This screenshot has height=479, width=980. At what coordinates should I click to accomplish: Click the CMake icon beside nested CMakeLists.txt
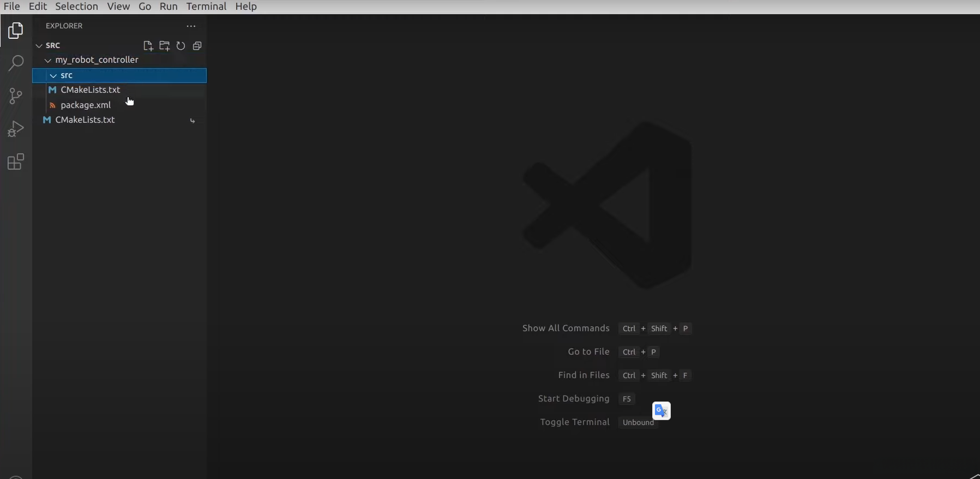[x=53, y=90]
